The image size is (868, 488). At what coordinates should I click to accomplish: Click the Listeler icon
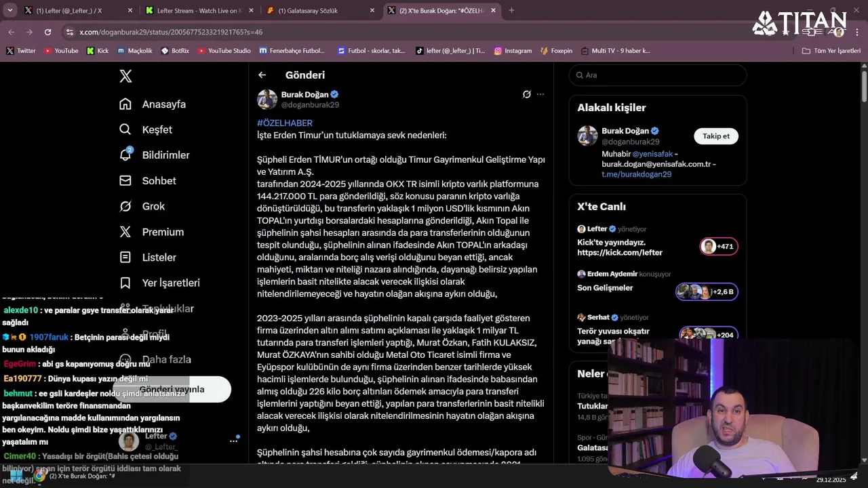[x=125, y=258]
